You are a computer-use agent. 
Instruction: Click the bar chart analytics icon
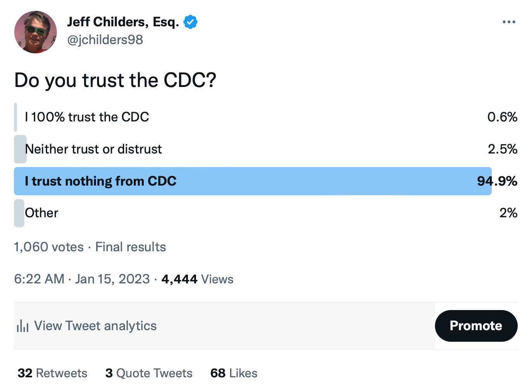pos(23,326)
